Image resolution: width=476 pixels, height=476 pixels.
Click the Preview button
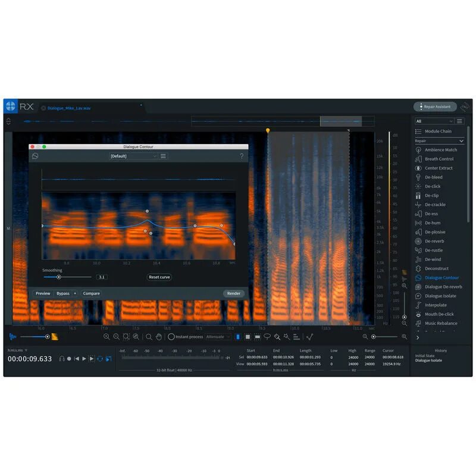click(43, 293)
